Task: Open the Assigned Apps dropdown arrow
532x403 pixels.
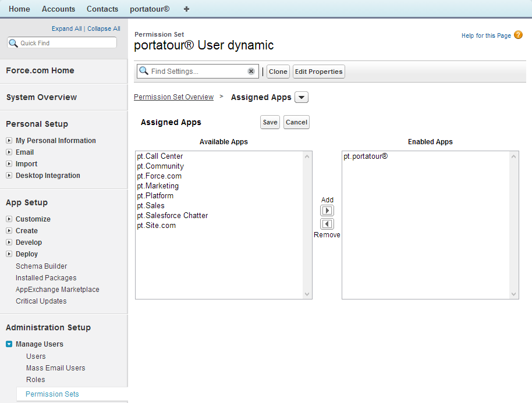Action: (302, 97)
